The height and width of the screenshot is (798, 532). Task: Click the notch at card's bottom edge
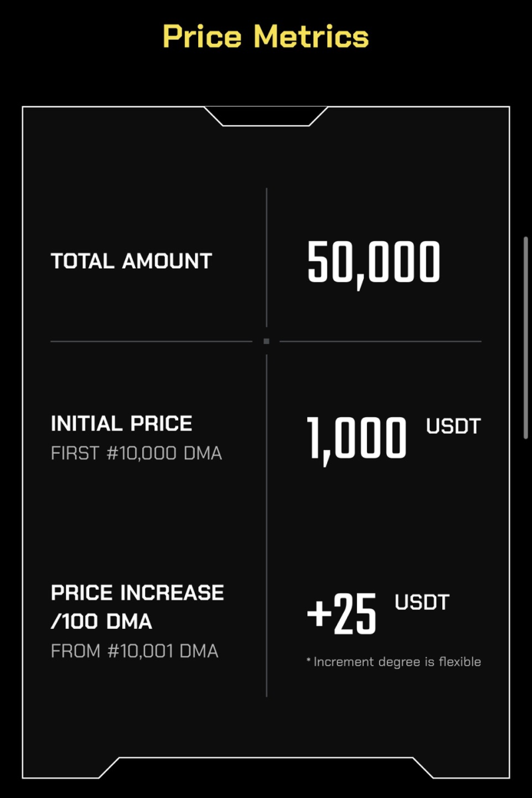click(266, 767)
